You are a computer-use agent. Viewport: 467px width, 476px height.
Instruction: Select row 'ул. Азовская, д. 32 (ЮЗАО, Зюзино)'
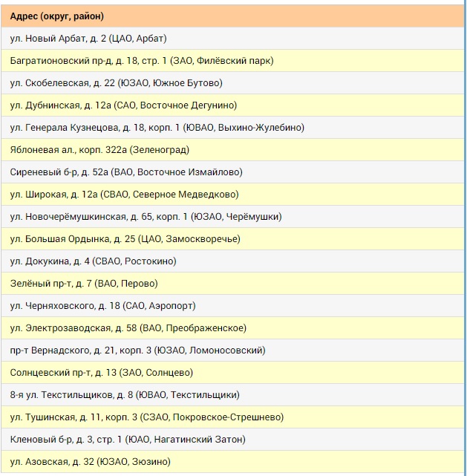click(232, 462)
